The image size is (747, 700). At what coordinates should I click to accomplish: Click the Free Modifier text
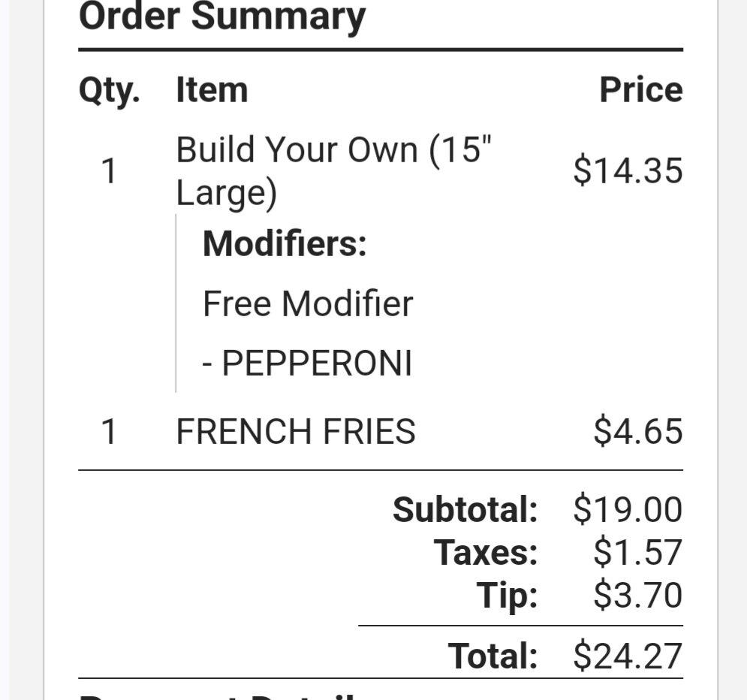pyautogui.click(x=308, y=304)
